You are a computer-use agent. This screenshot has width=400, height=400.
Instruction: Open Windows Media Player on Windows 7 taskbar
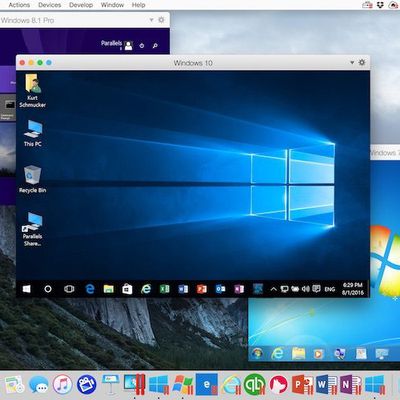(318, 354)
